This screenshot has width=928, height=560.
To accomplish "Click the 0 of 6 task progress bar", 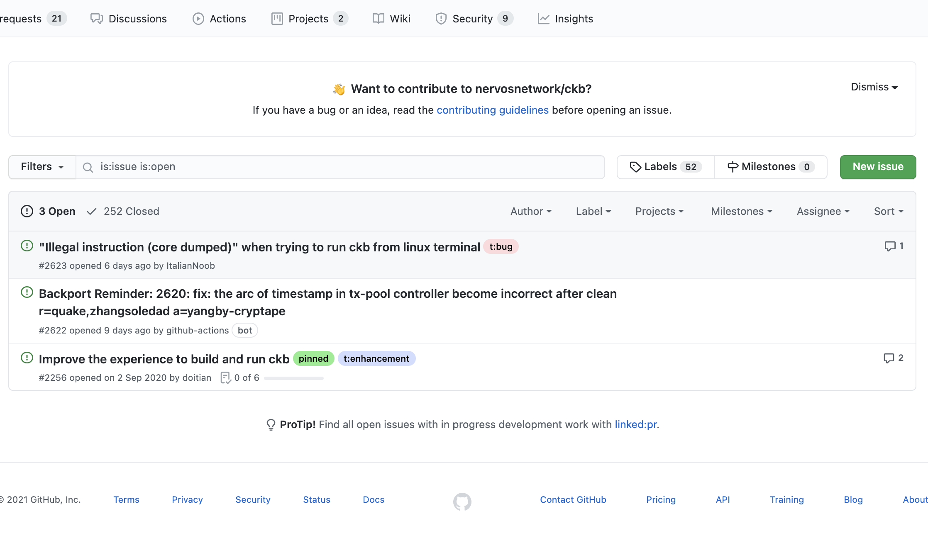I will 294,378.
